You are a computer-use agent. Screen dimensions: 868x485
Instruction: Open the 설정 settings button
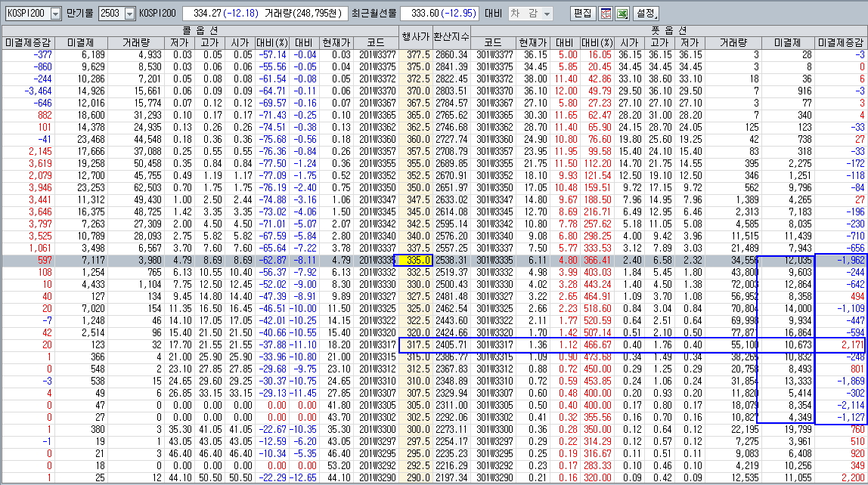646,14
